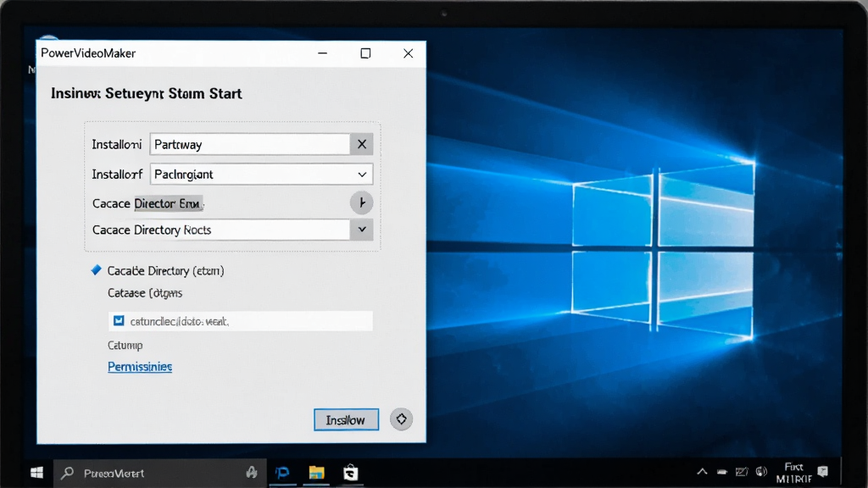868x488 pixels.
Task: Click into the Partway text field
Action: click(250, 144)
